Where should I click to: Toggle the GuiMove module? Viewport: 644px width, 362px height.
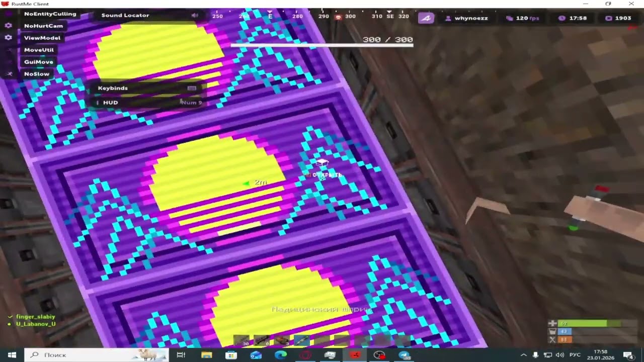[x=39, y=62]
